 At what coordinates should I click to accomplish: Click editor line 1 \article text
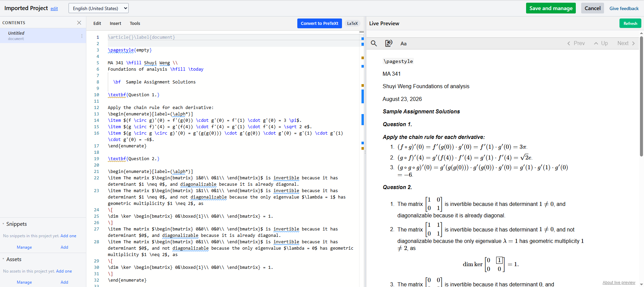click(141, 37)
